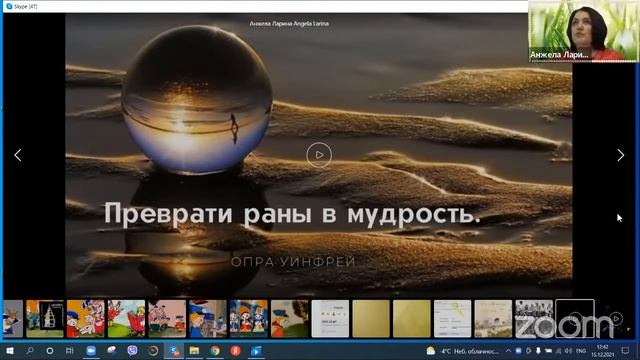Switch the ENG input language
640x360 pixels.
(580, 351)
